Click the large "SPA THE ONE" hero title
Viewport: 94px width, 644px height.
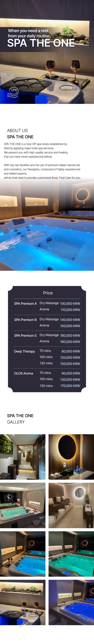pos(41,43)
